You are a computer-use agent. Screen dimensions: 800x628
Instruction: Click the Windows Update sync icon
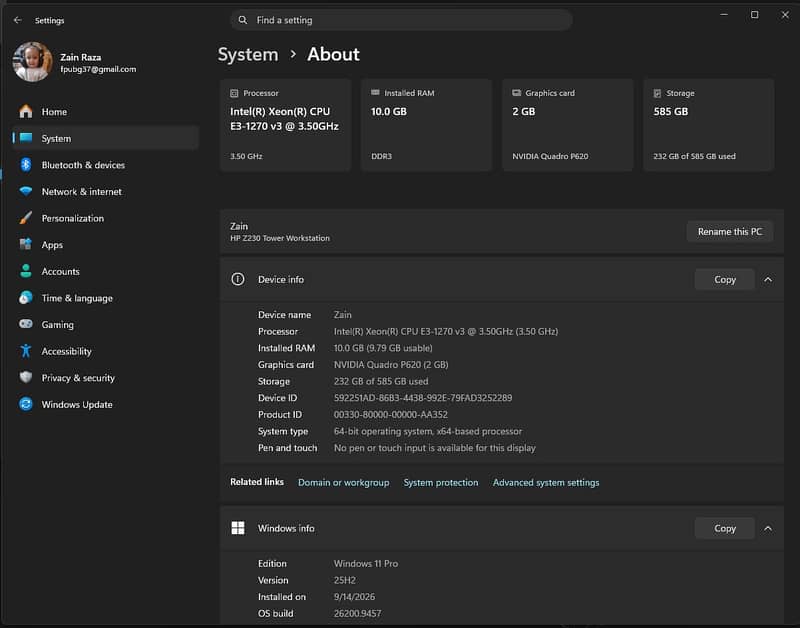coord(26,404)
